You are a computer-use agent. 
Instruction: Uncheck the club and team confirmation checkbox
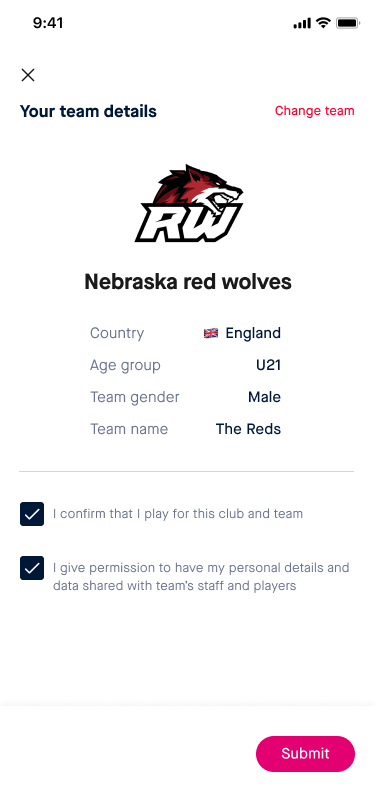(x=32, y=514)
